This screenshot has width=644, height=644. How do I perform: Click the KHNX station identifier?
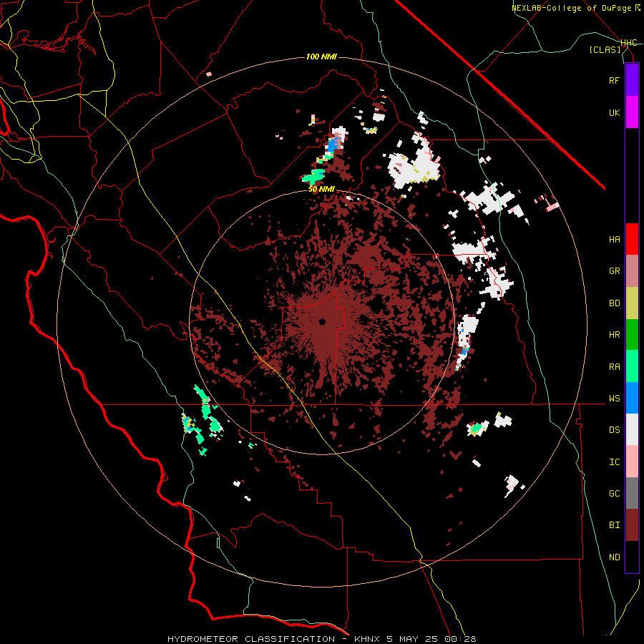point(368,639)
